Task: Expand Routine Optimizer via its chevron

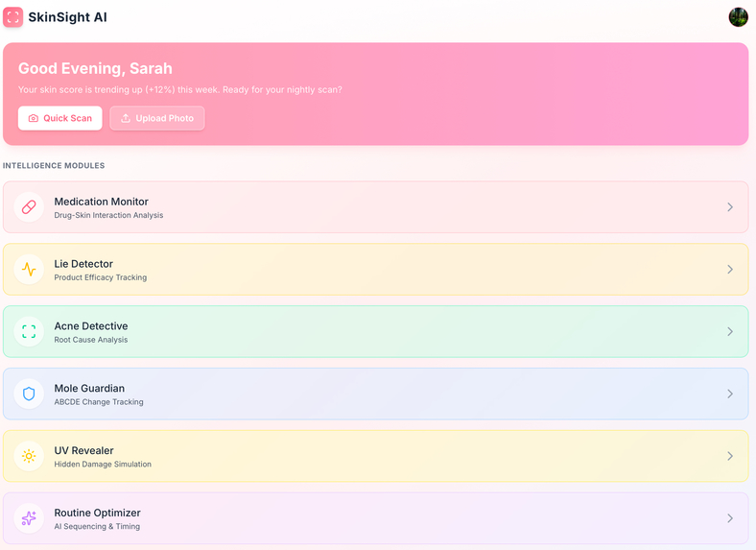Action: tap(730, 518)
